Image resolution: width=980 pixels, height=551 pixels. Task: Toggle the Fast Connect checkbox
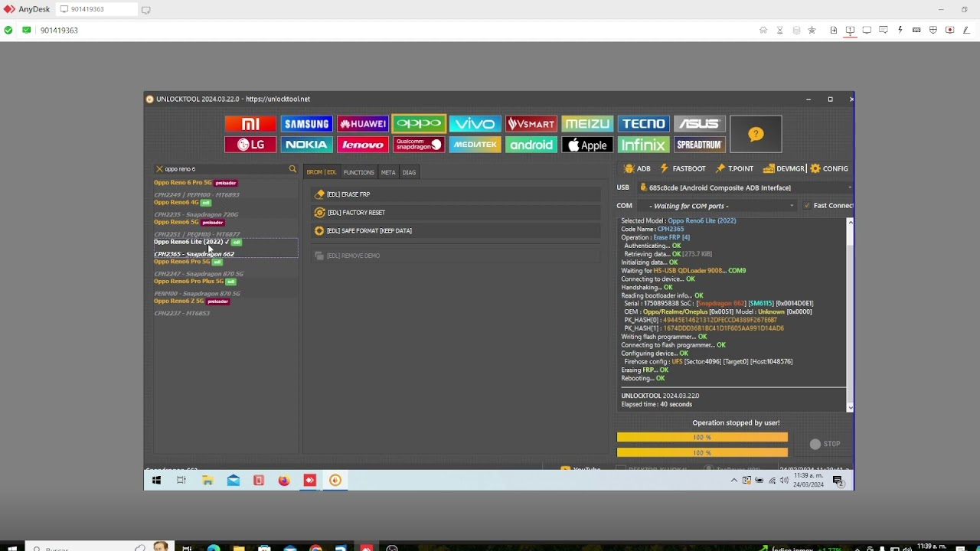[807, 206]
